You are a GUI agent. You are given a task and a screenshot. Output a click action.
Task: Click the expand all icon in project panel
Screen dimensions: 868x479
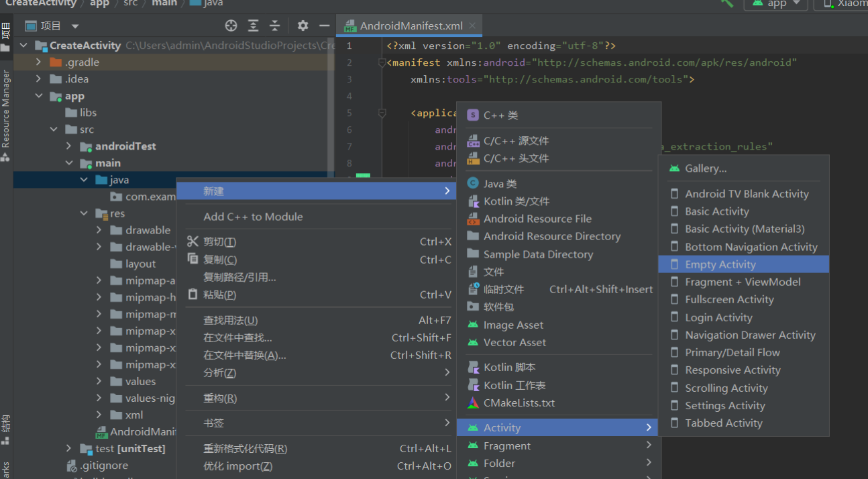[253, 25]
